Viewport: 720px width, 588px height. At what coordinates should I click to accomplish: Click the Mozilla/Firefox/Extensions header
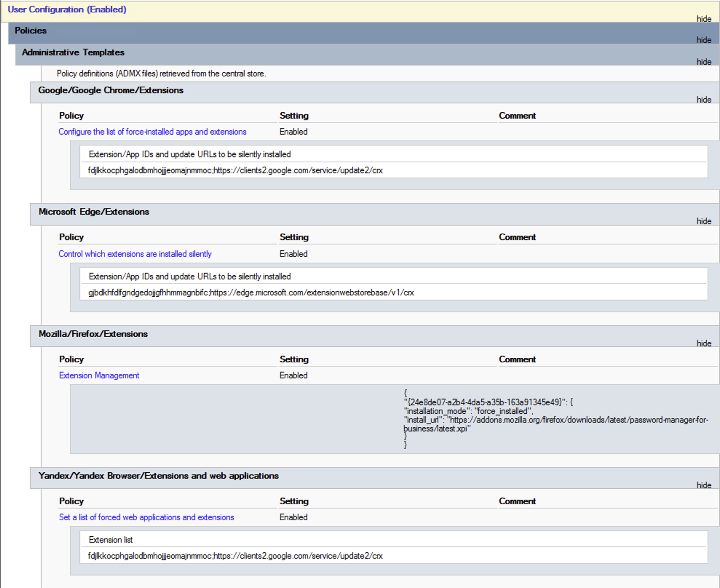coord(375,337)
